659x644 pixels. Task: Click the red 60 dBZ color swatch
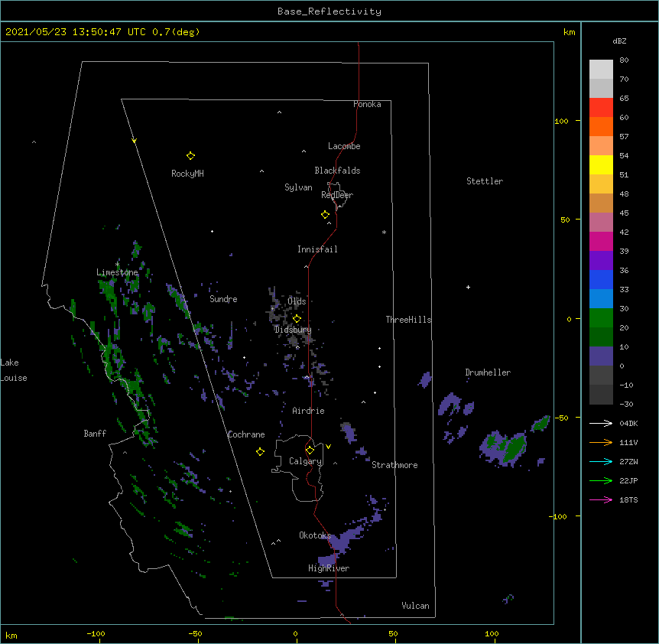[601, 108]
